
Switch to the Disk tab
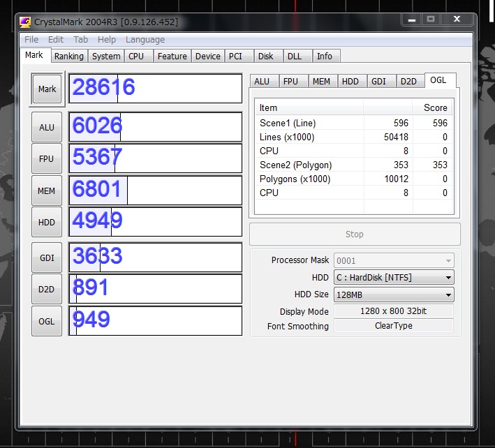[268, 56]
